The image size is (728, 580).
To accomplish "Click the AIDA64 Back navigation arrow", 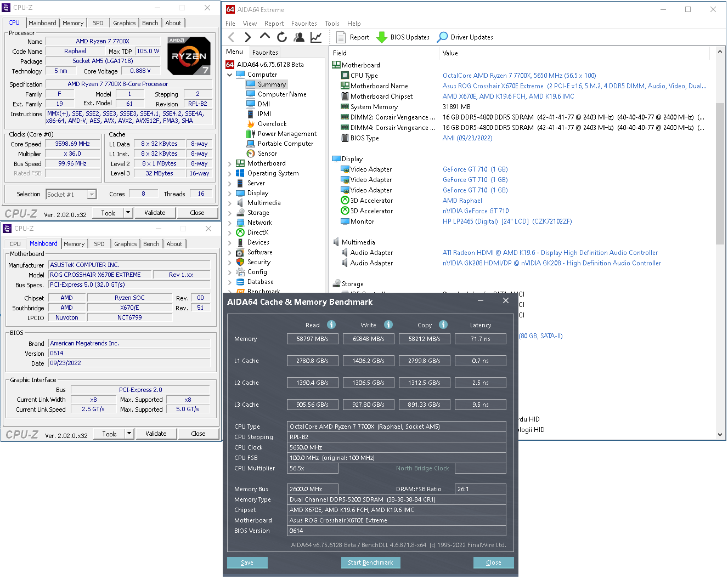I will click(231, 37).
